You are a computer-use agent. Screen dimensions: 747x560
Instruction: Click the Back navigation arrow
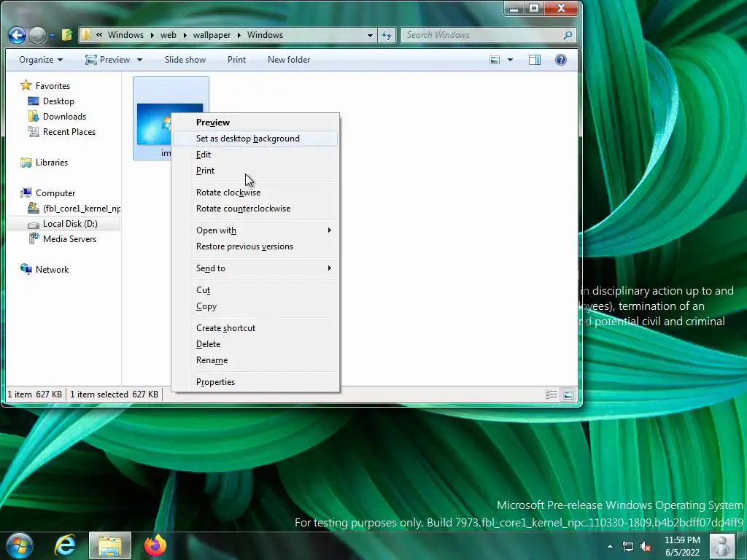tap(18, 35)
